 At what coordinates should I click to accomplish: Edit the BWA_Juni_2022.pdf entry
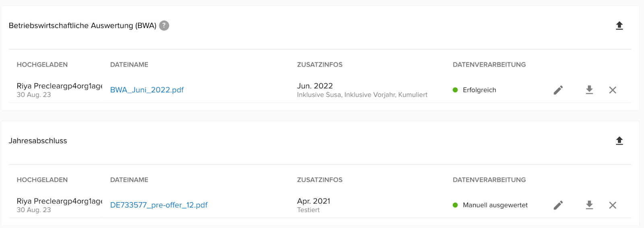558,90
